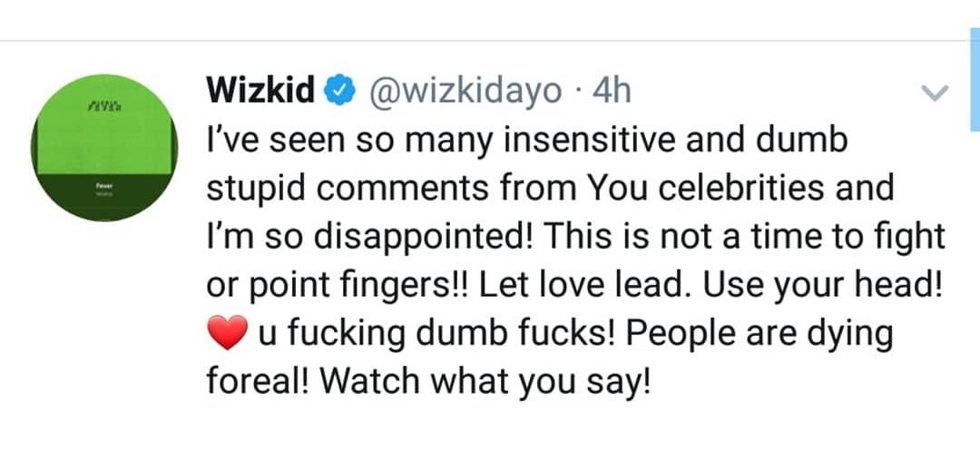Click the blue verified badge beside Wizkid
The width and height of the screenshot is (980, 461).
338,92
